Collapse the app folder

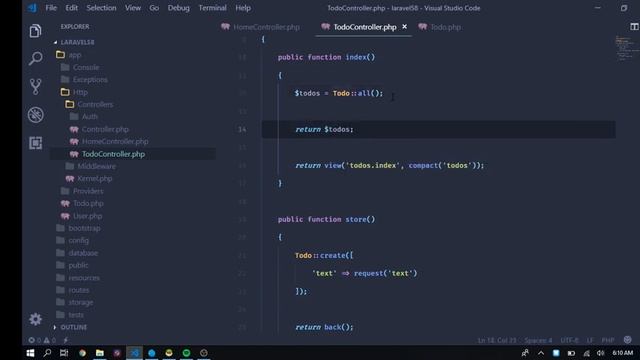[x=75, y=55]
